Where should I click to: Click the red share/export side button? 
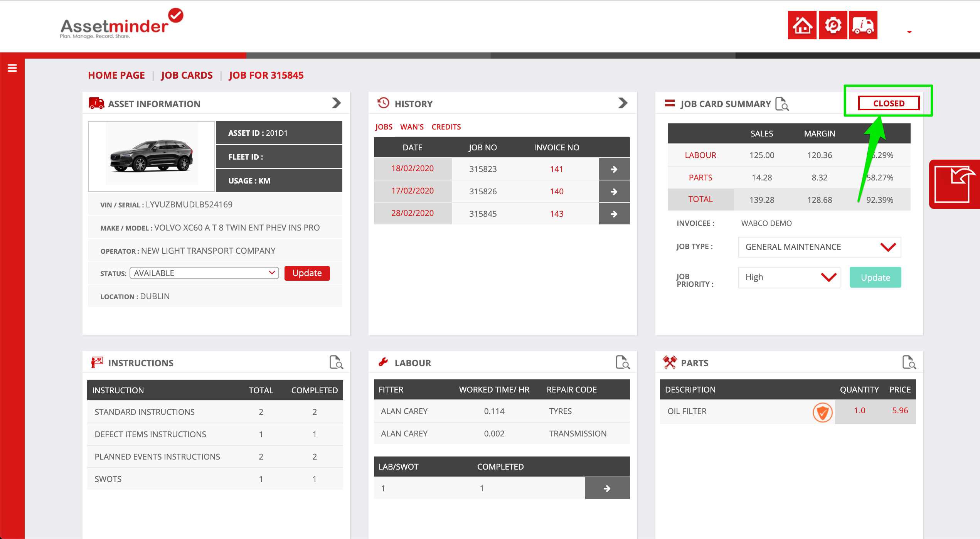click(954, 184)
